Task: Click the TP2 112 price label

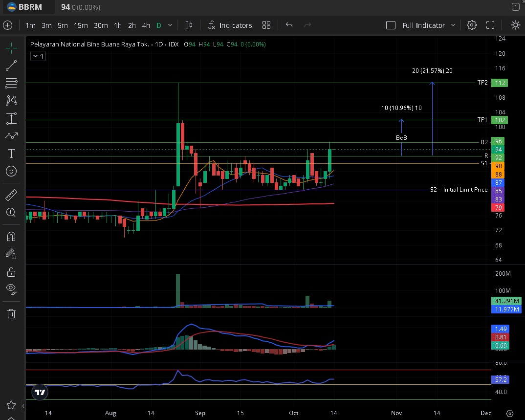Action: 500,83
